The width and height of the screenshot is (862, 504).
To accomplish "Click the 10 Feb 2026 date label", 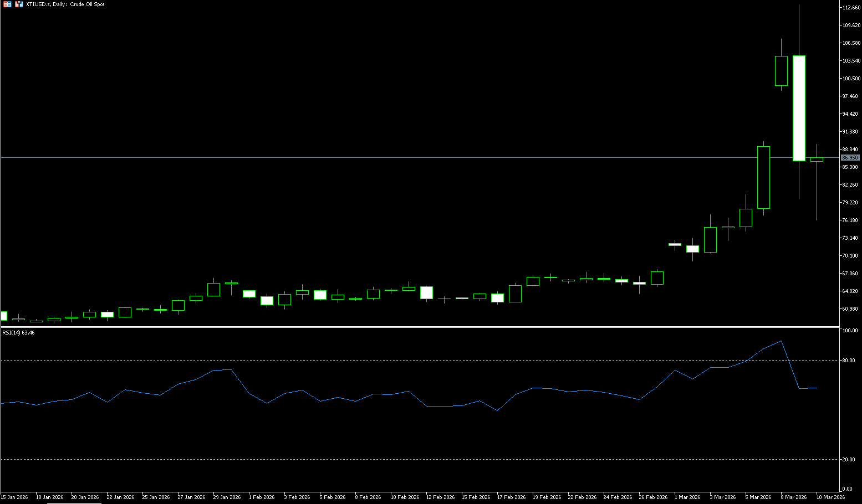I will (405, 497).
